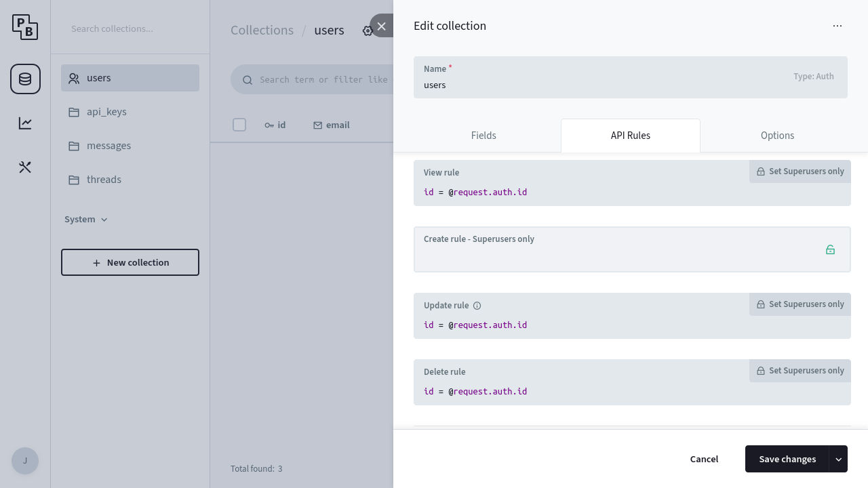Viewport: 868px width, 488px height.
Task: Click the New collection button
Action: pos(130,262)
